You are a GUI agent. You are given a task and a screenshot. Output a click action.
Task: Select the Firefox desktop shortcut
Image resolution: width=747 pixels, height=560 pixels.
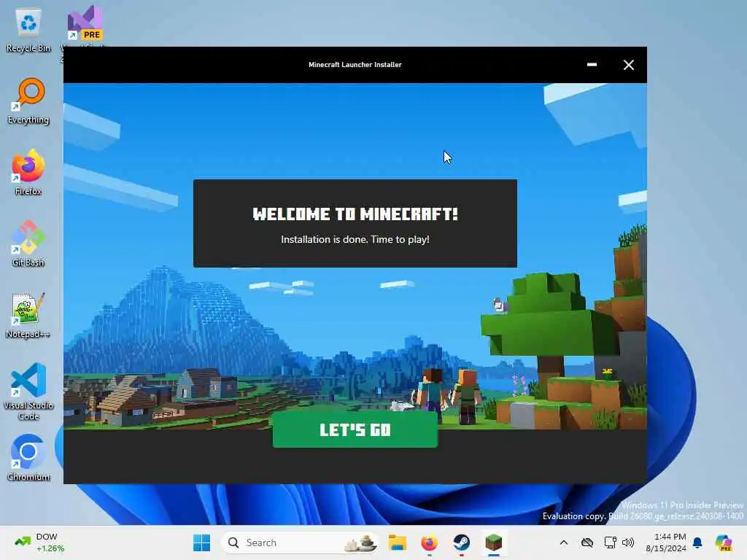[x=28, y=172]
